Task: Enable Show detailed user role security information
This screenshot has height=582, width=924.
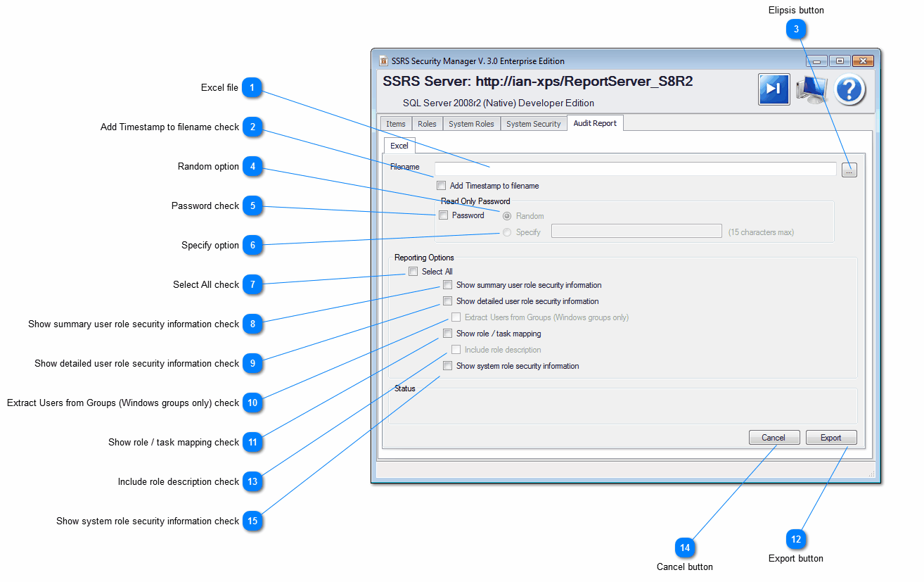Action: 447,301
